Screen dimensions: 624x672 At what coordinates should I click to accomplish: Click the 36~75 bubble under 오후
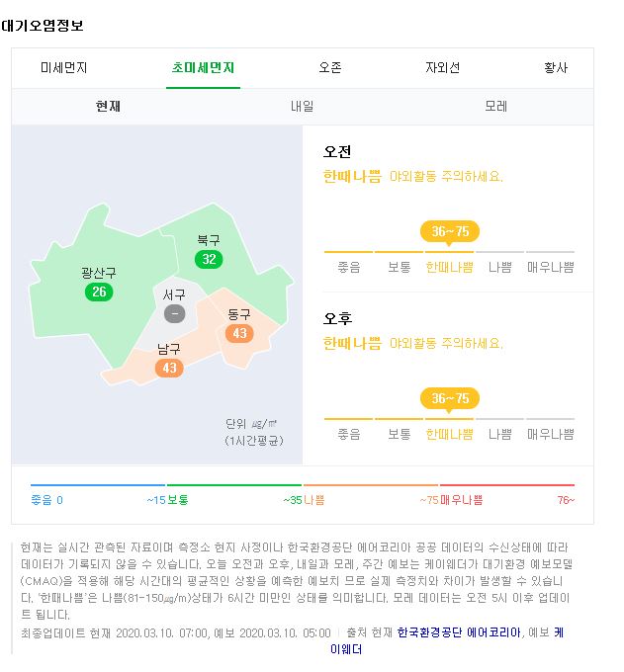449,398
